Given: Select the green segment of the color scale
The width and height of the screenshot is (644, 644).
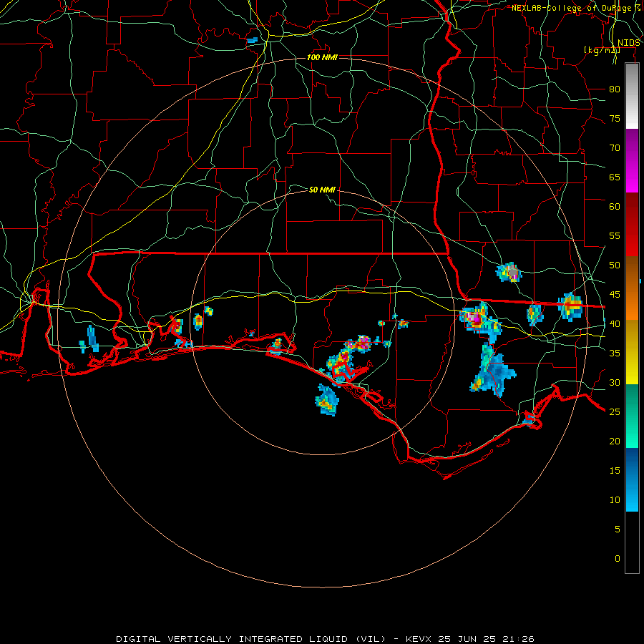Looking at the screenshot, I should tap(632, 416).
